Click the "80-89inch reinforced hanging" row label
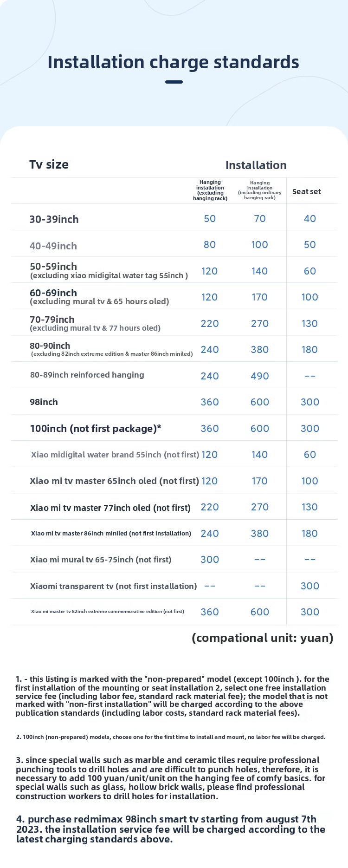The width and height of the screenshot is (348, 868). click(87, 375)
